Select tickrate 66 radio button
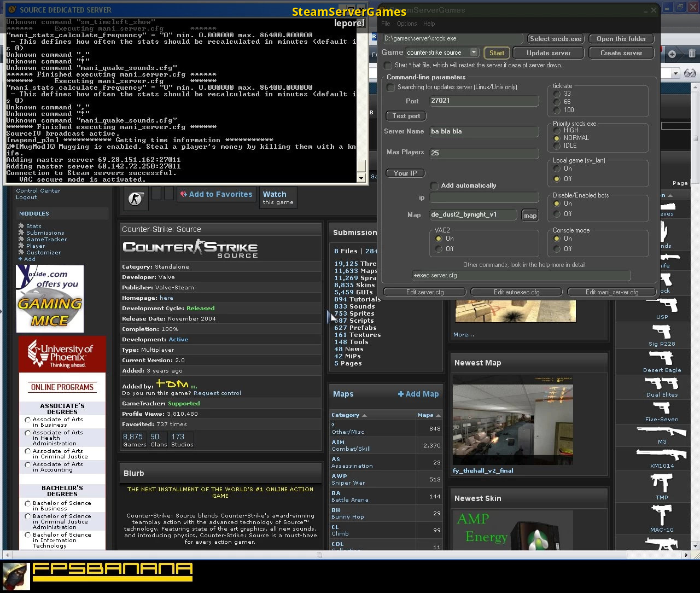This screenshot has width=700, height=593. pyautogui.click(x=557, y=102)
